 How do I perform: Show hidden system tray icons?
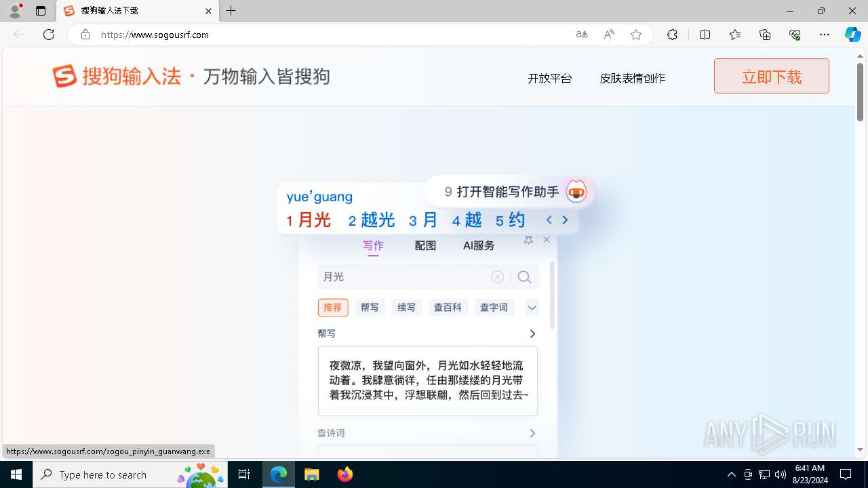pyautogui.click(x=731, y=474)
